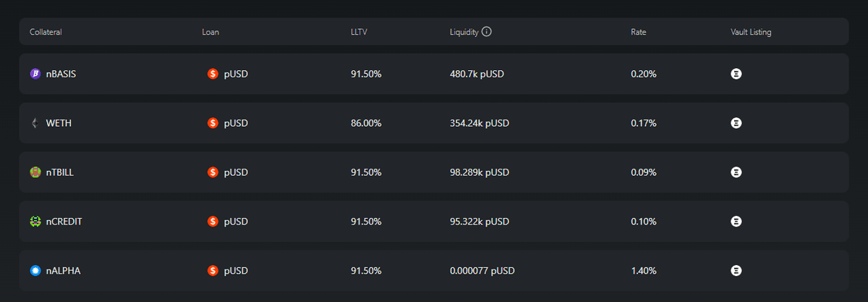Open vault listing icon for nTBILL row
Image resolution: width=868 pixels, height=302 pixels.
[736, 172]
